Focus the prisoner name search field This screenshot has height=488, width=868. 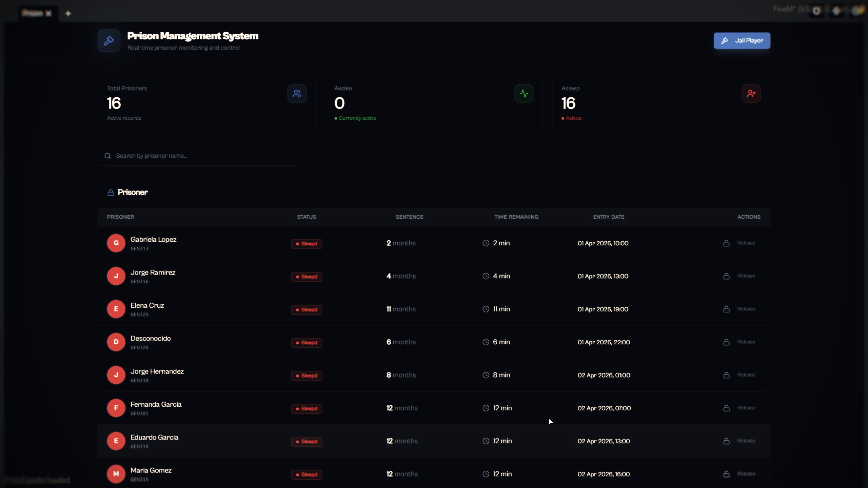tap(203, 156)
